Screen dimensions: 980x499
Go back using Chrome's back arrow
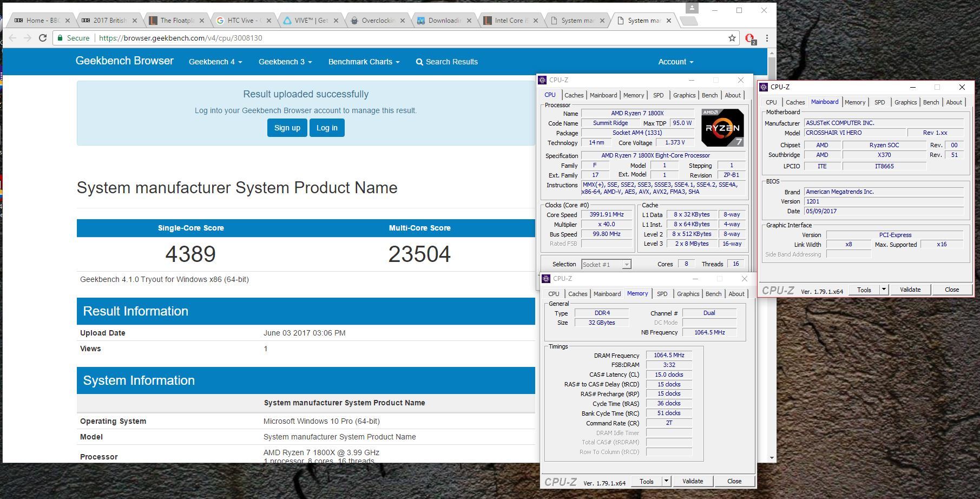click(12, 38)
